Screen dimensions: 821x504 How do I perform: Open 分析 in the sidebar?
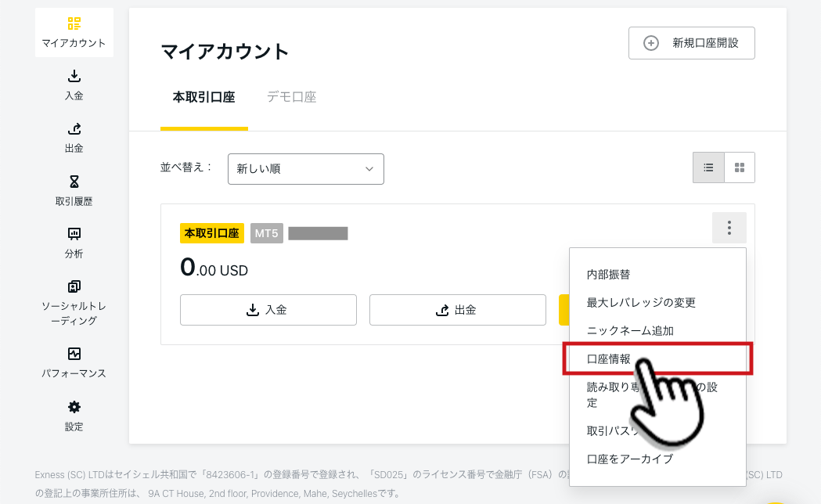[74, 243]
